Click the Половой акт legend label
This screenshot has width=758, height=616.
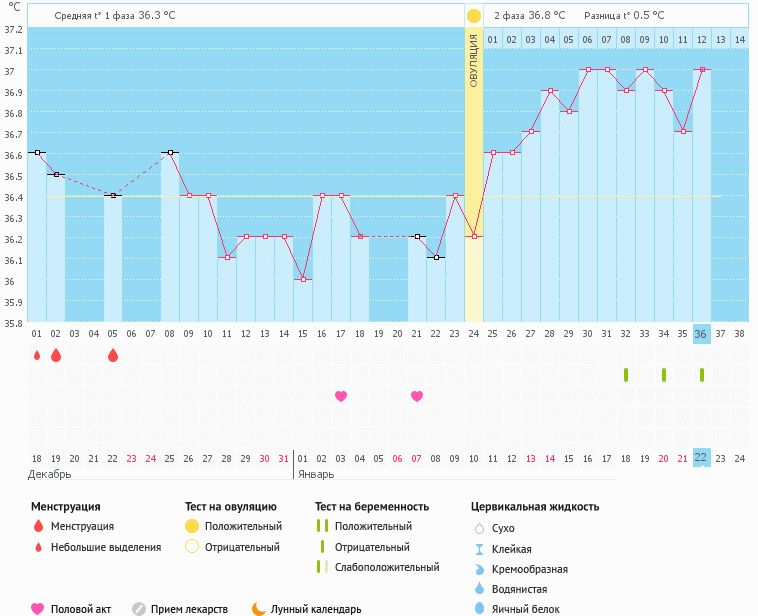81,609
